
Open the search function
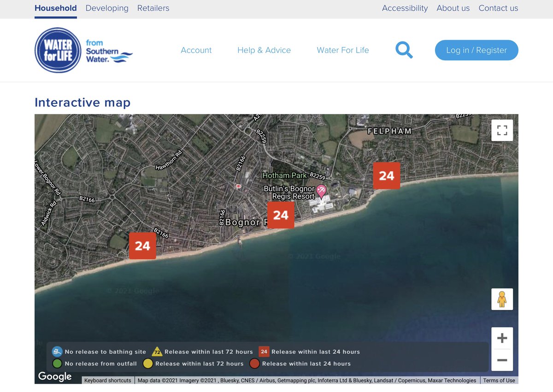point(404,50)
